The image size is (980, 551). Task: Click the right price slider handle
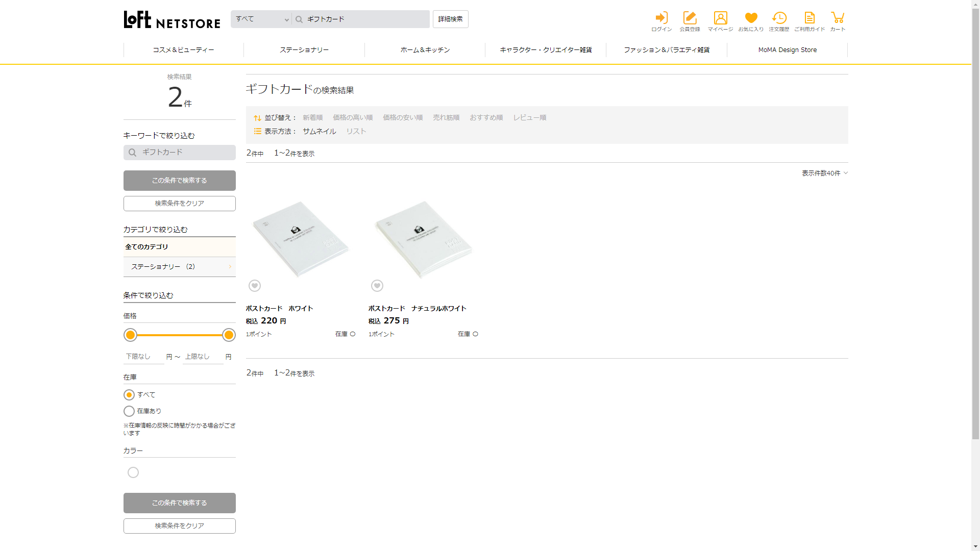point(229,335)
